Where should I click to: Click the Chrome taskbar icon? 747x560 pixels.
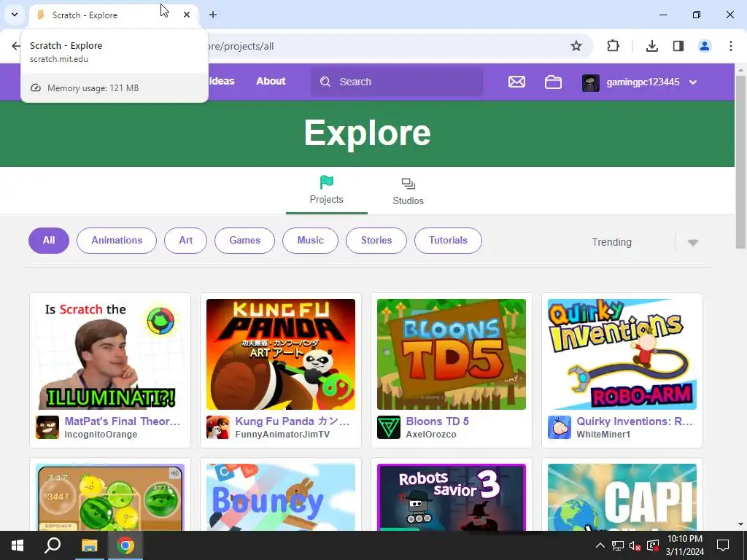(x=125, y=545)
